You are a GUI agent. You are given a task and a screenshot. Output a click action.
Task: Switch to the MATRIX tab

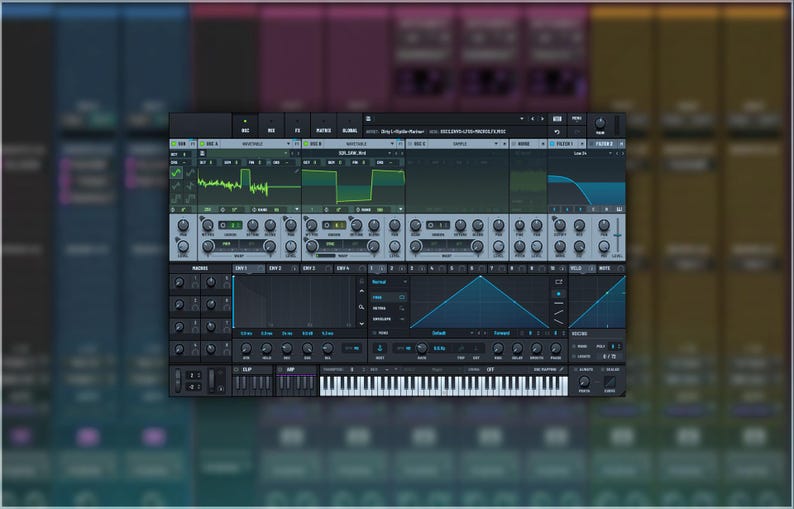pos(324,126)
